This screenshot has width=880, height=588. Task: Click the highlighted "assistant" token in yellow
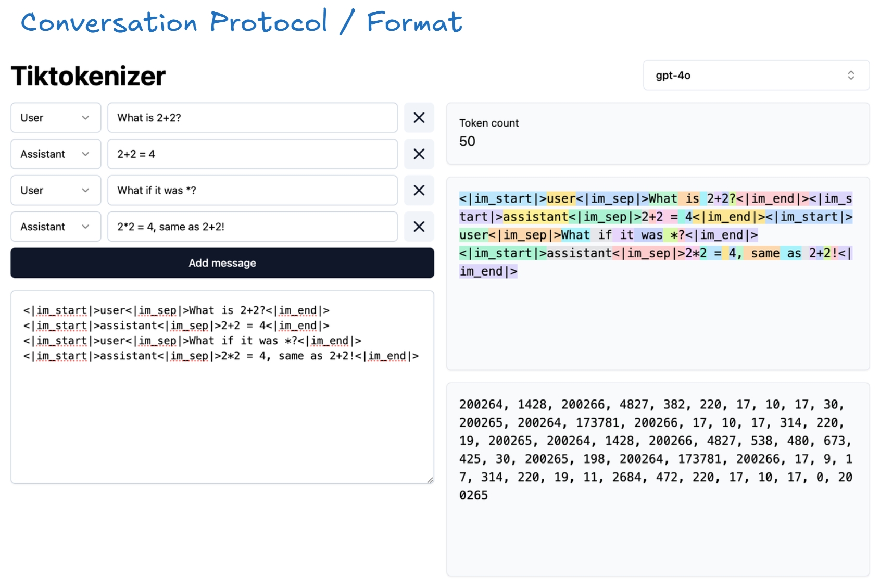535,217
